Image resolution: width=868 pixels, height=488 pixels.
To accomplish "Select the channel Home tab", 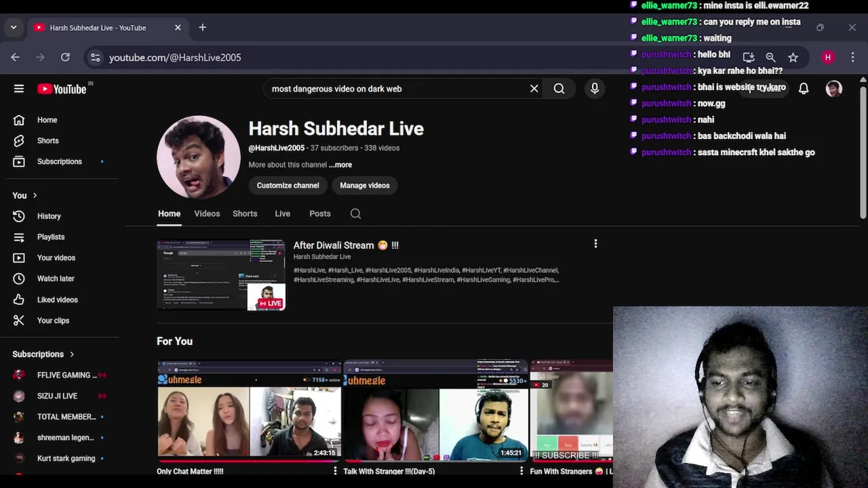I will click(x=170, y=213).
